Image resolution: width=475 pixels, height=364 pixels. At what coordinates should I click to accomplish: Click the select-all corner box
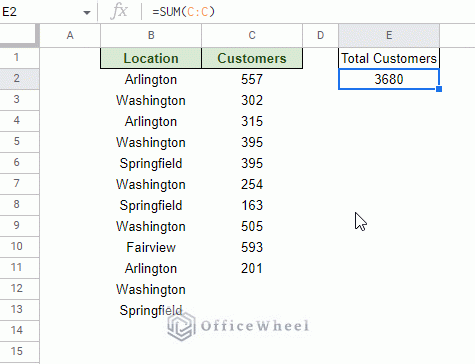19,35
